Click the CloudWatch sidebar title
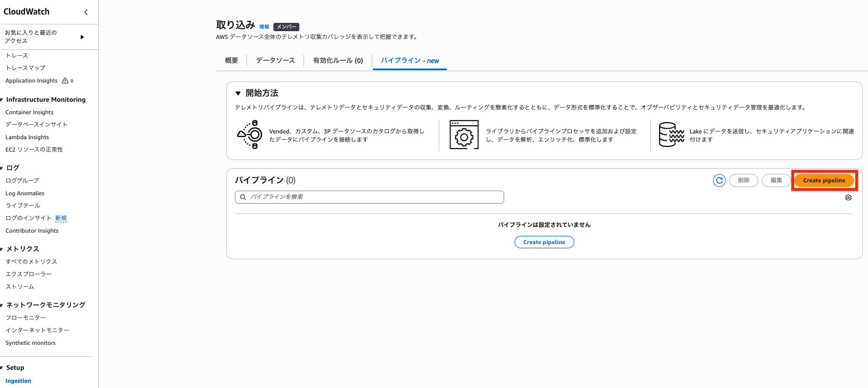The height and width of the screenshot is (388, 868). pos(27,11)
